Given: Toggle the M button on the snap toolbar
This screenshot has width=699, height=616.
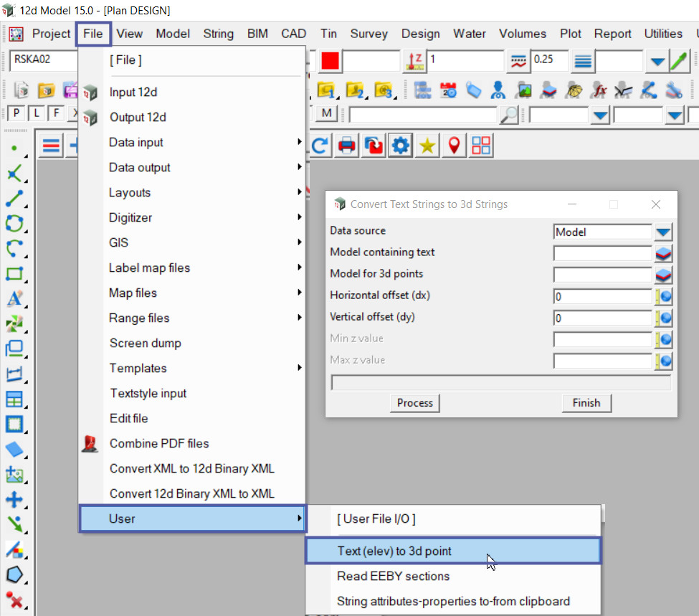Looking at the screenshot, I should tap(327, 113).
